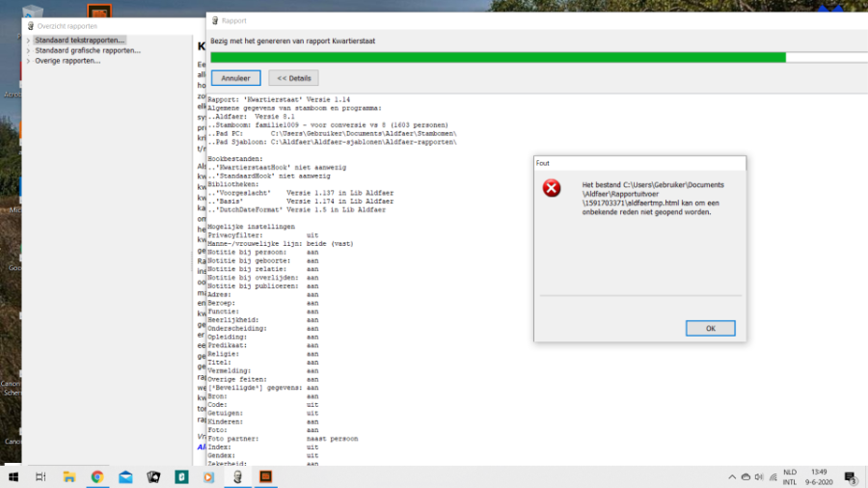Open the Mail app on the taskbar

125,476
